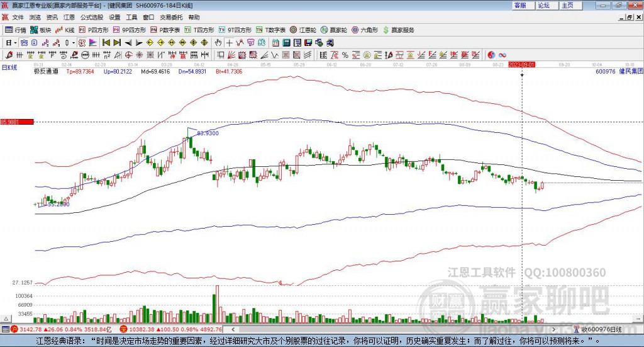Click the 论坛 forum button
Viewport: 644px width, 347px height.
[x=547, y=5]
